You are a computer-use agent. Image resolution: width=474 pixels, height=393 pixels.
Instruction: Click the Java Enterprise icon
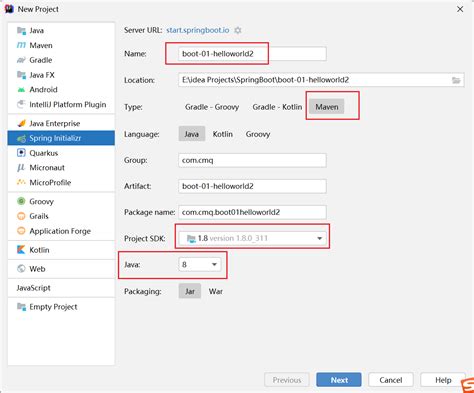coord(21,123)
